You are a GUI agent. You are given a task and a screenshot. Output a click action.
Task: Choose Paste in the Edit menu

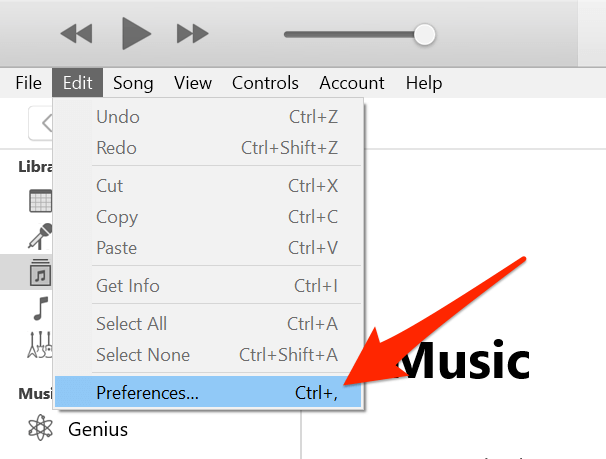[116, 248]
